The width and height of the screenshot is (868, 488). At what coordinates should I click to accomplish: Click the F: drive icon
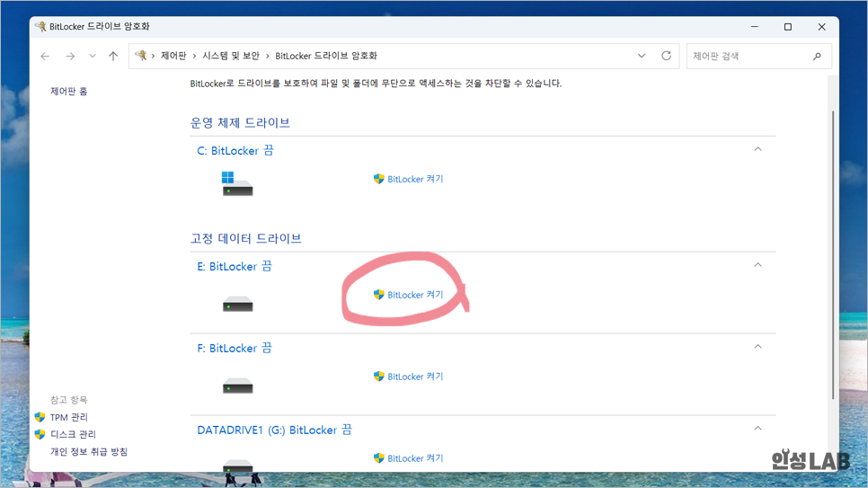point(238,386)
